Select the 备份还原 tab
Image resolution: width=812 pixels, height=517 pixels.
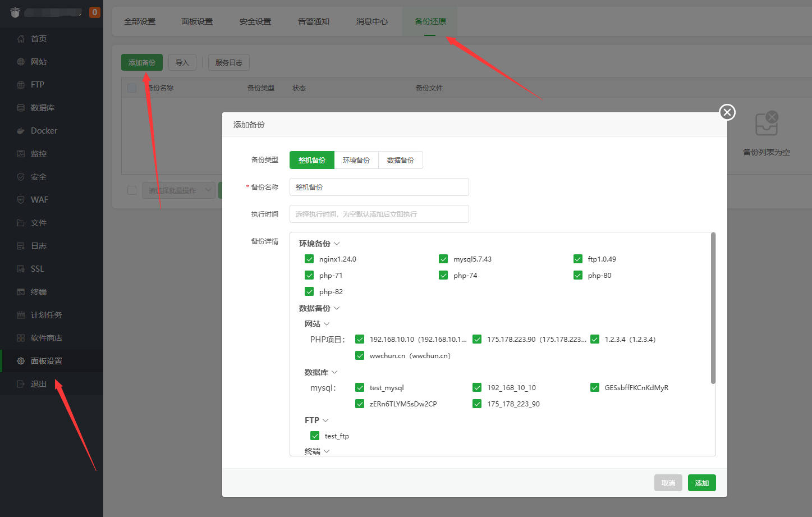[x=430, y=21]
